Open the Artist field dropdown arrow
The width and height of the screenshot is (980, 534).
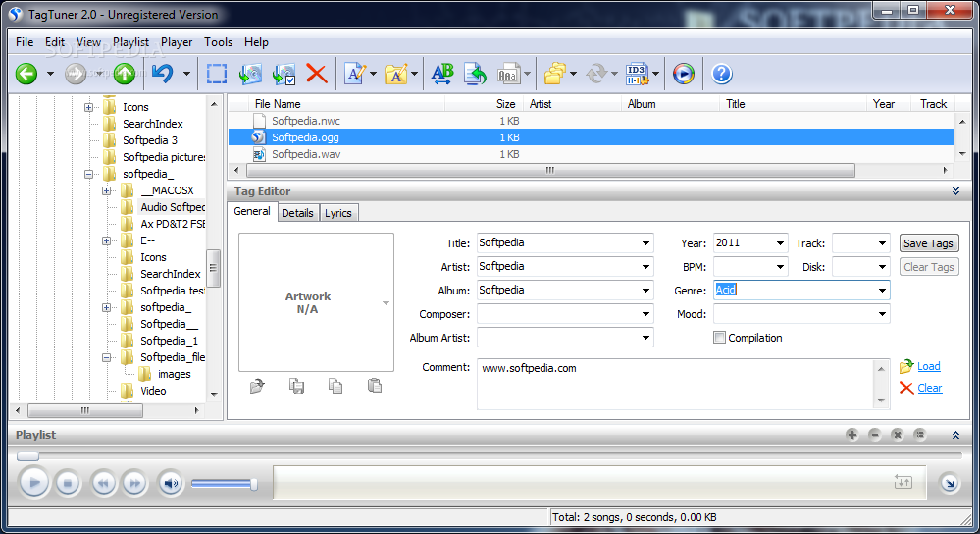click(645, 267)
